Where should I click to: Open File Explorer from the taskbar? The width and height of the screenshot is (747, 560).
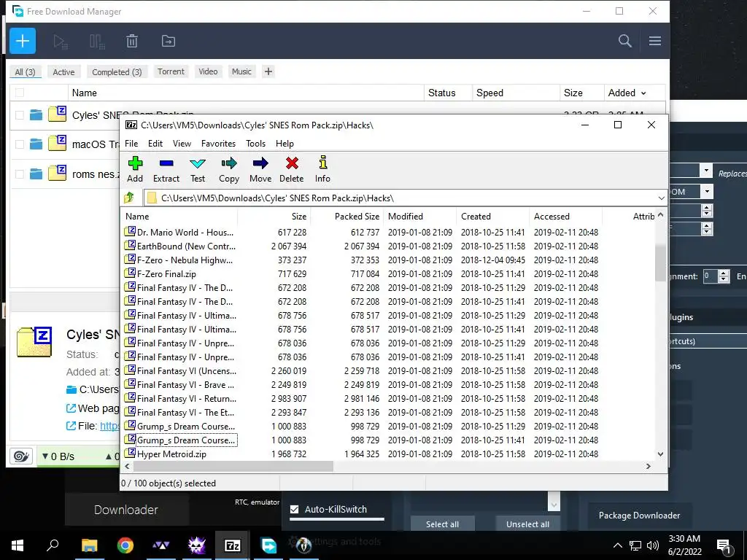tap(89, 545)
